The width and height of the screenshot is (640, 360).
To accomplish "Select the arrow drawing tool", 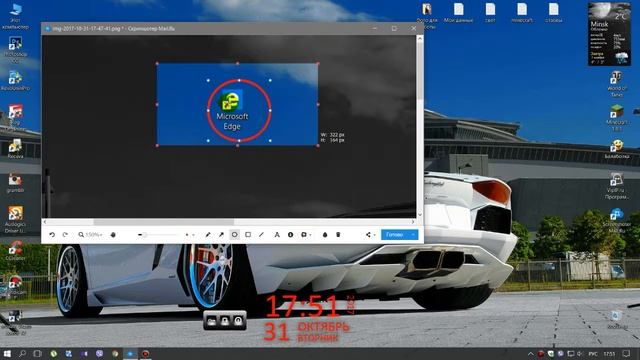I will tap(221, 235).
